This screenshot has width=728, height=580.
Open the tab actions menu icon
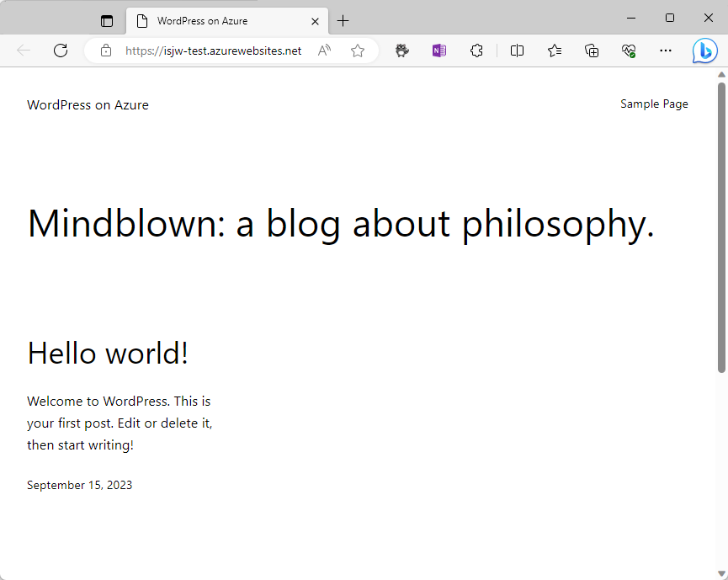(x=107, y=21)
